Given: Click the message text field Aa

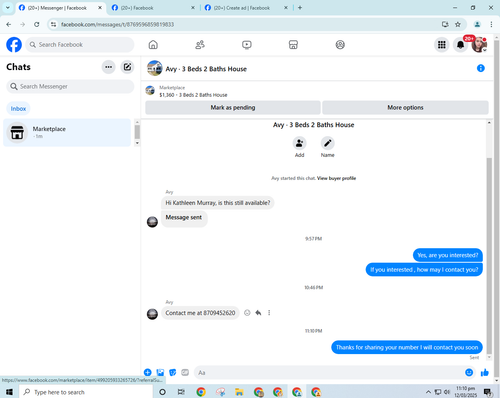Looking at the screenshot, I should 328,373.
